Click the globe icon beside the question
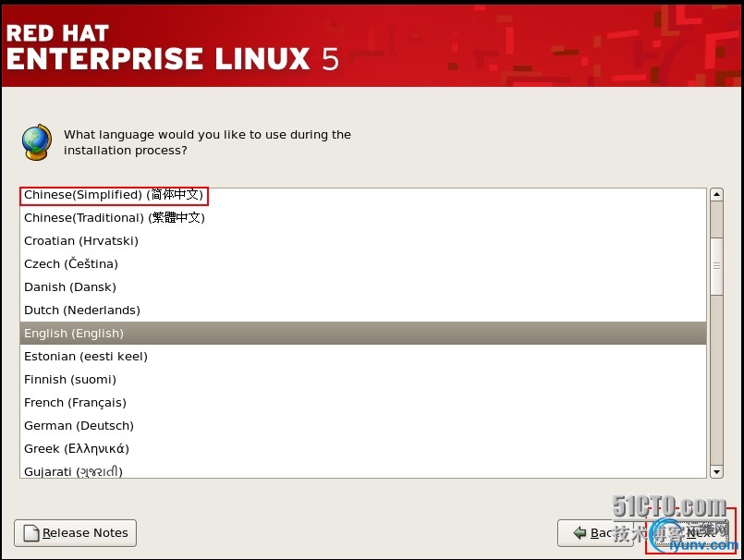The height and width of the screenshot is (560, 744). point(37,142)
